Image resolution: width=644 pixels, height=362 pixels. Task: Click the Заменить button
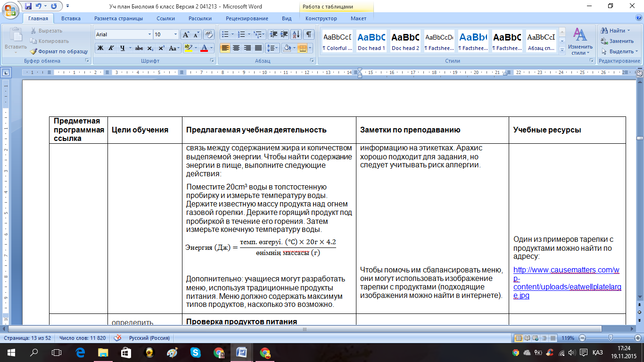(618, 41)
